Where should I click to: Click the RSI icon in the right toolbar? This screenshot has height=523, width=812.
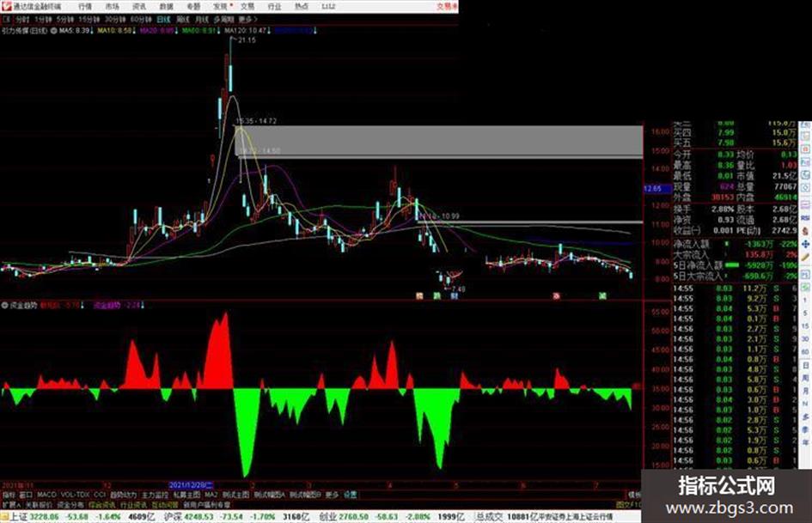pos(805,218)
